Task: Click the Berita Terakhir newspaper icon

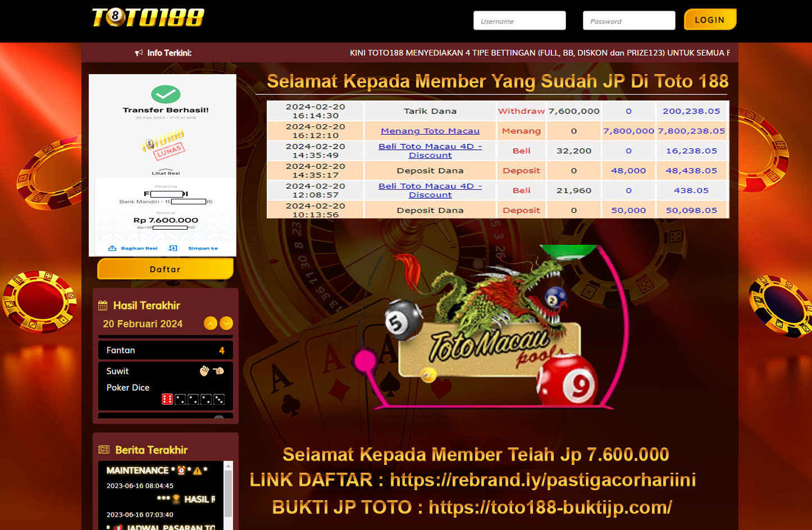Action: pos(104,450)
